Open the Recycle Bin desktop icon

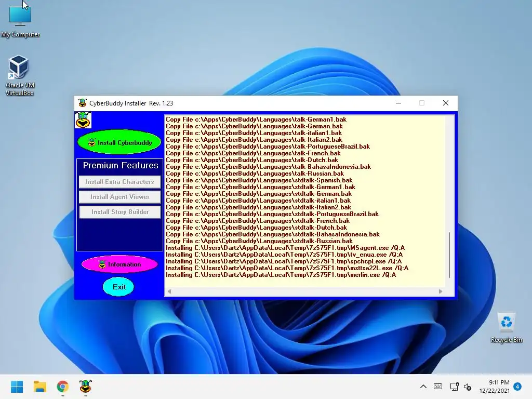click(x=506, y=328)
